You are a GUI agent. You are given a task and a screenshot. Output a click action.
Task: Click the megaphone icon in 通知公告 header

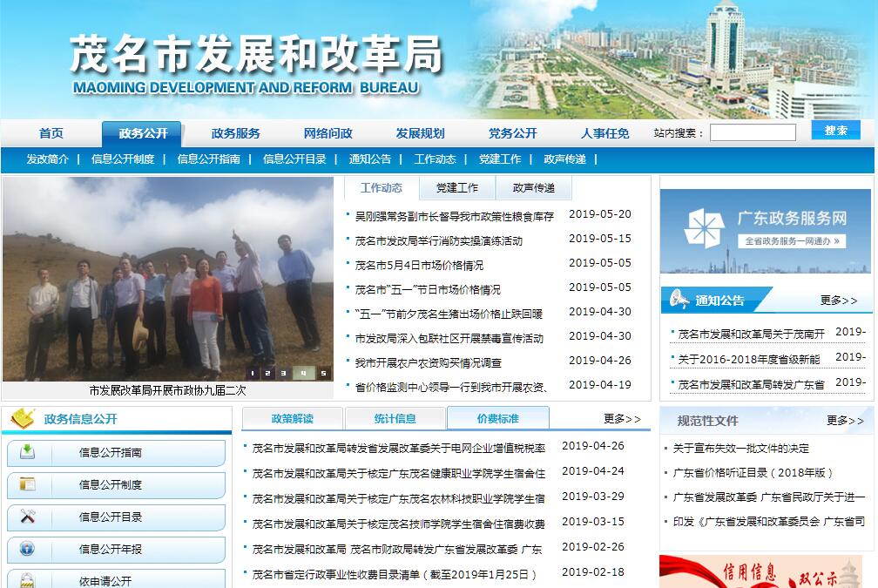[x=679, y=301]
